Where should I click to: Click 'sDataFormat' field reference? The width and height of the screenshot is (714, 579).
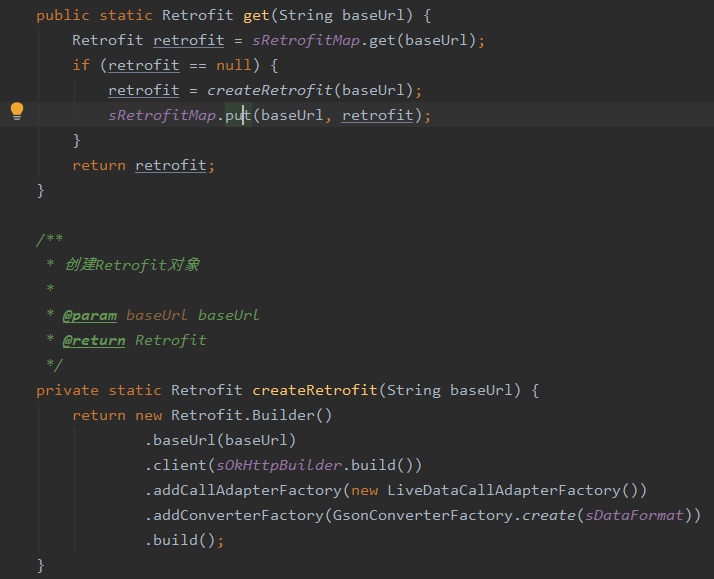(634, 516)
